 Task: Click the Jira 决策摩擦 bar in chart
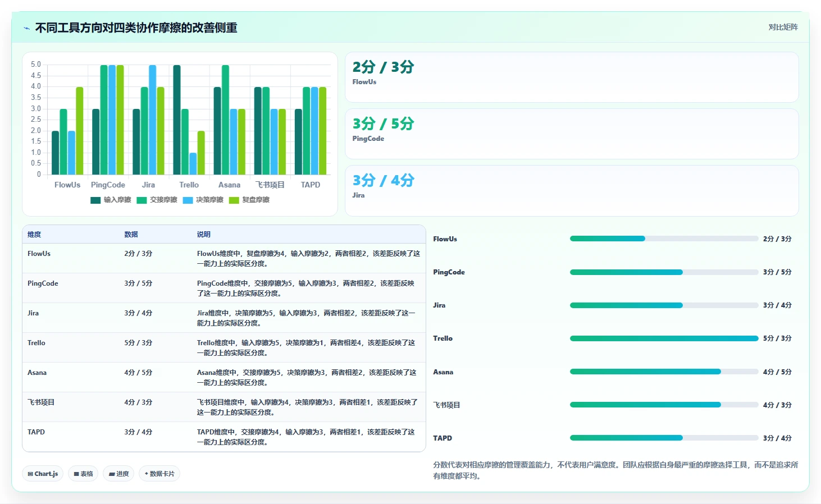[153, 120]
